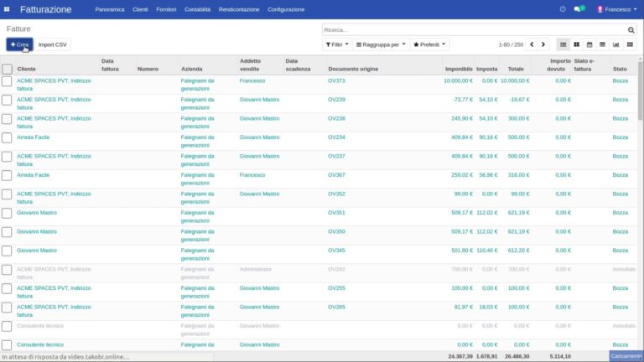Open the activities clock icon

click(x=563, y=9)
